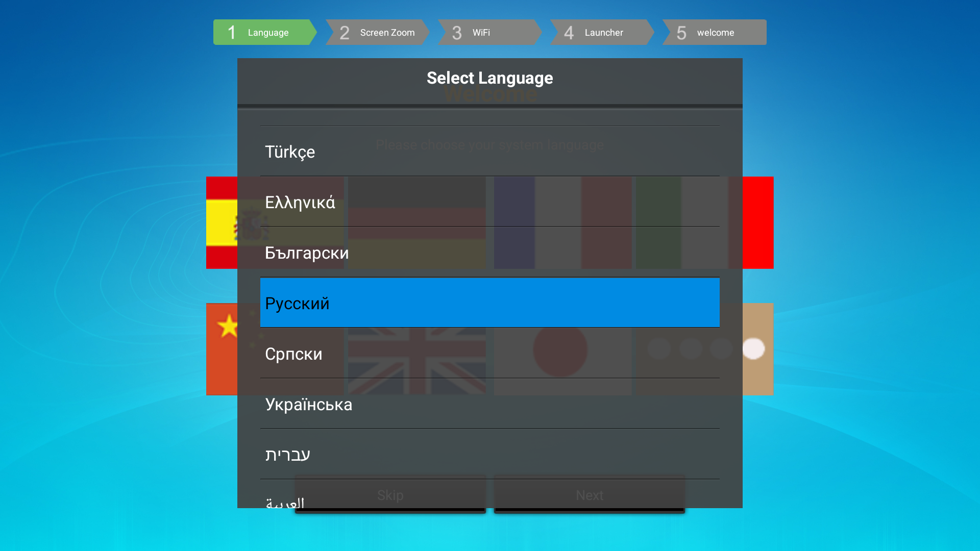Viewport: 980px width, 551px height.
Task: Open step 3 WiFi tab
Action: tap(488, 32)
